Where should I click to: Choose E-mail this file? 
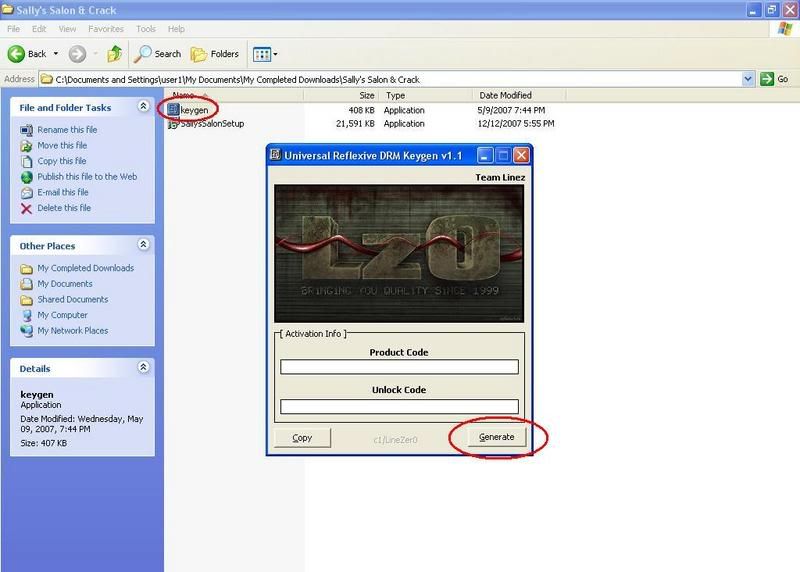click(x=63, y=192)
